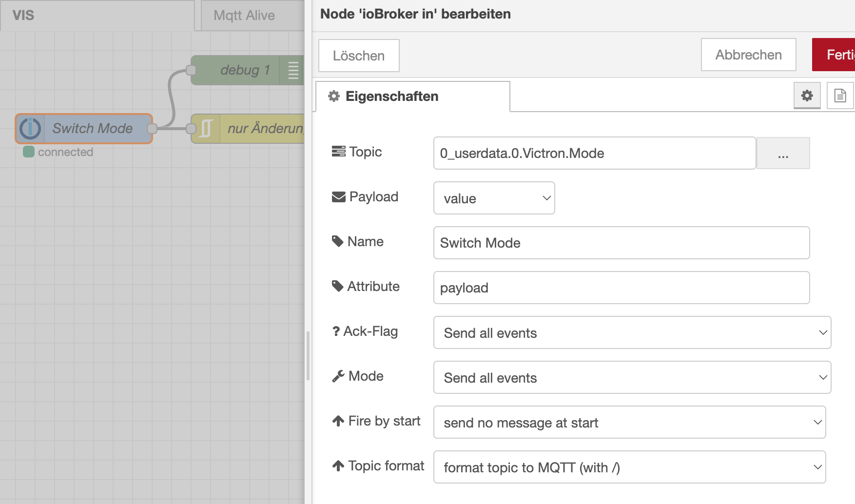The width and height of the screenshot is (855, 504).
Task: Click the red Fertig button
Action: [834, 55]
